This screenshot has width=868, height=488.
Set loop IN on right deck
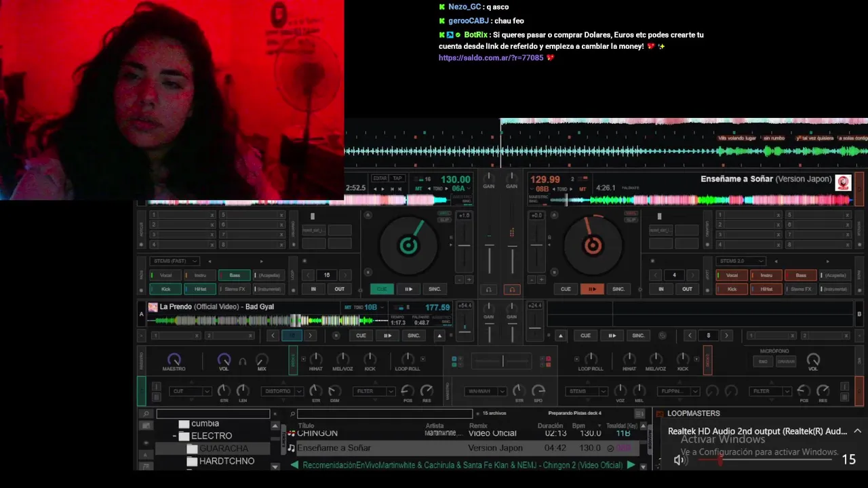pyautogui.click(x=661, y=289)
